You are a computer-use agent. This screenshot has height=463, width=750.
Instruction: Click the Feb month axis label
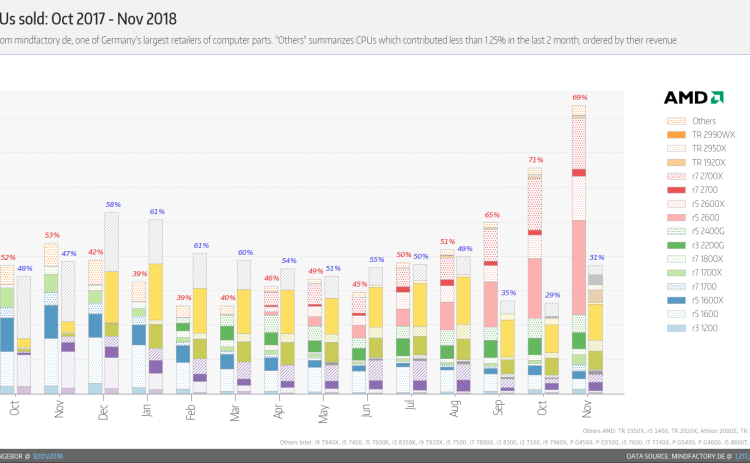click(190, 412)
